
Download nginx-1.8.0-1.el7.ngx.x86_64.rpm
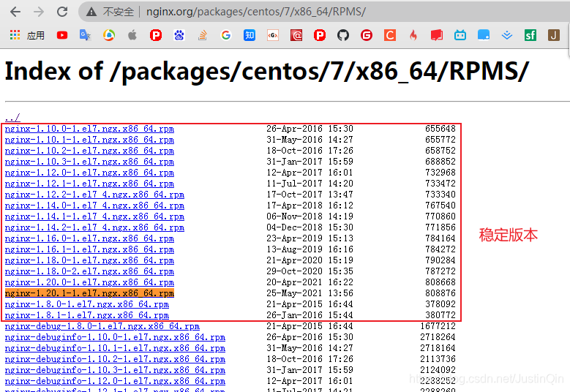[x=87, y=304]
